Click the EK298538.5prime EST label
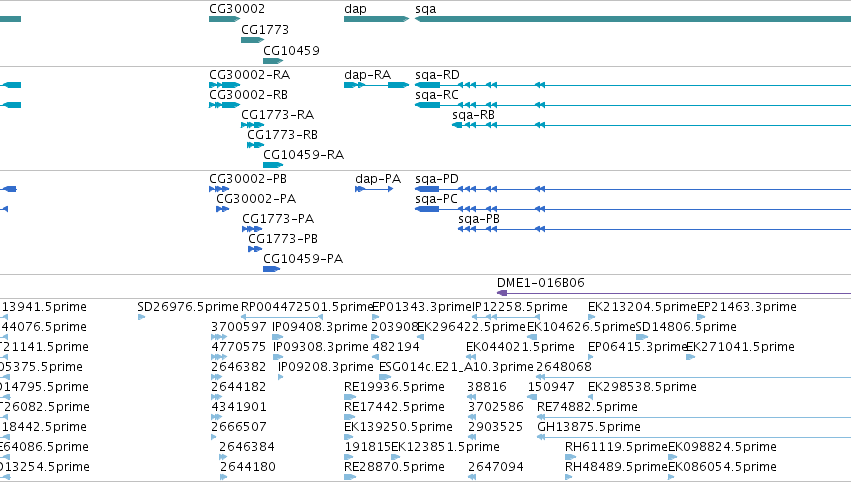The height and width of the screenshot is (482, 851). click(643, 387)
